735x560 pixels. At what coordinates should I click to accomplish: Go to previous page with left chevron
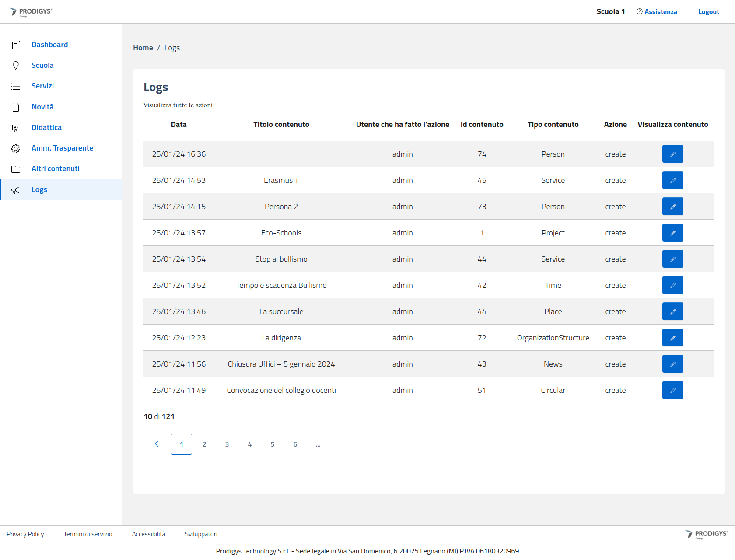(157, 444)
